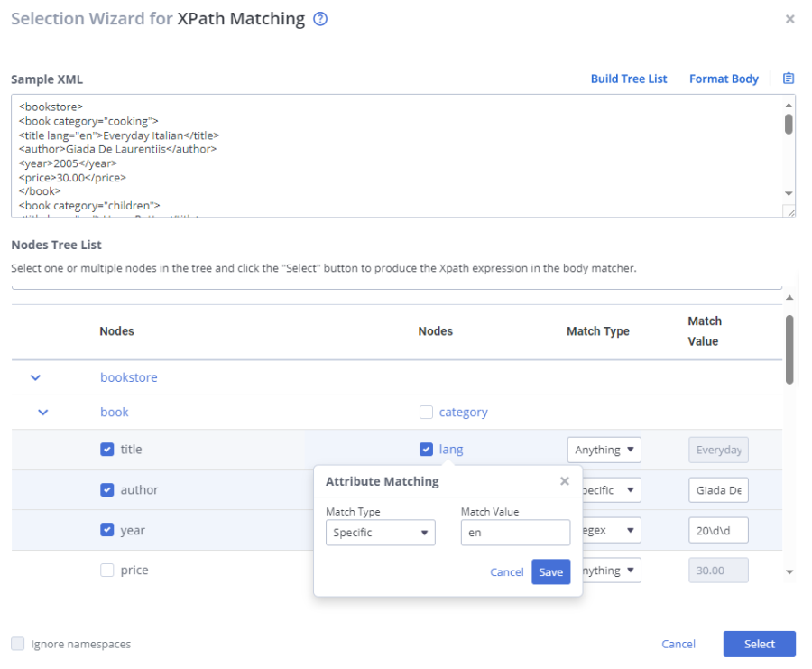Open Match Type dropdown for title row

[604, 450]
